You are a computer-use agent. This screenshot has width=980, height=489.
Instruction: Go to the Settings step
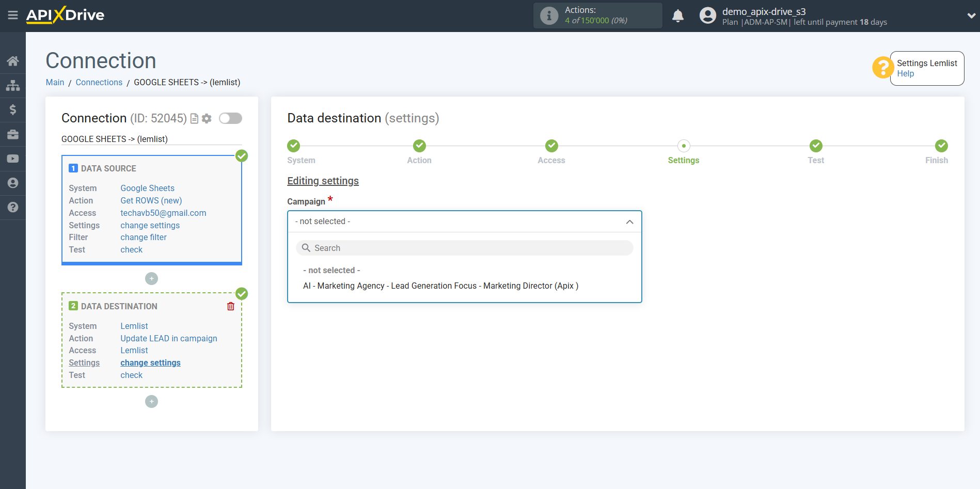[x=684, y=146]
